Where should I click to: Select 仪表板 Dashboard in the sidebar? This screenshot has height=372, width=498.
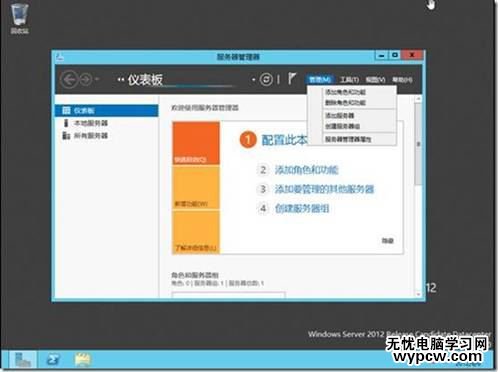pyautogui.click(x=107, y=110)
